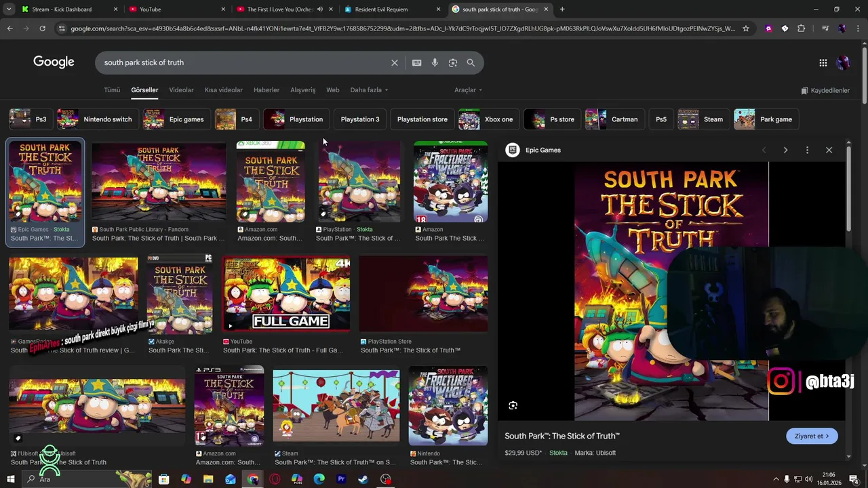Image resolution: width=868 pixels, height=488 pixels.
Task: Open the preview panel three-dot options
Action: (807, 150)
